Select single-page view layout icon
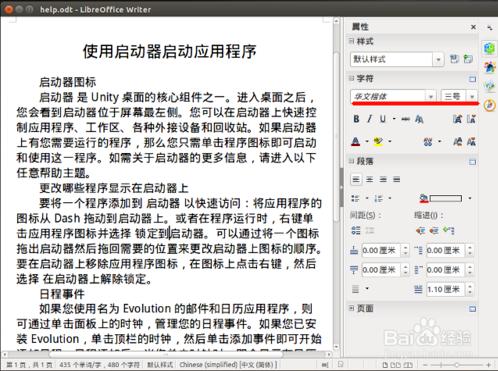Image resolution: width=498 pixels, height=371 pixels. (385, 365)
